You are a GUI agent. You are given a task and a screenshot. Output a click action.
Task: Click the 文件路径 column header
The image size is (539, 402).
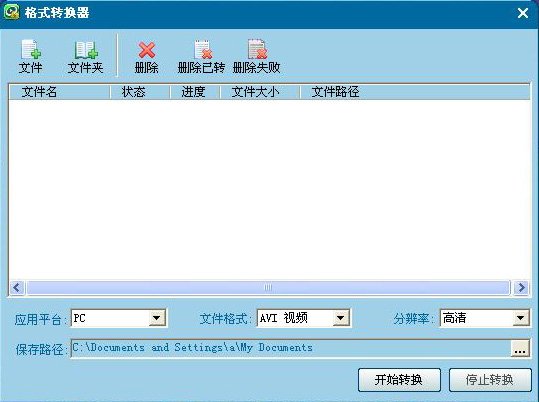pyautogui.click(x=415, y=92)
